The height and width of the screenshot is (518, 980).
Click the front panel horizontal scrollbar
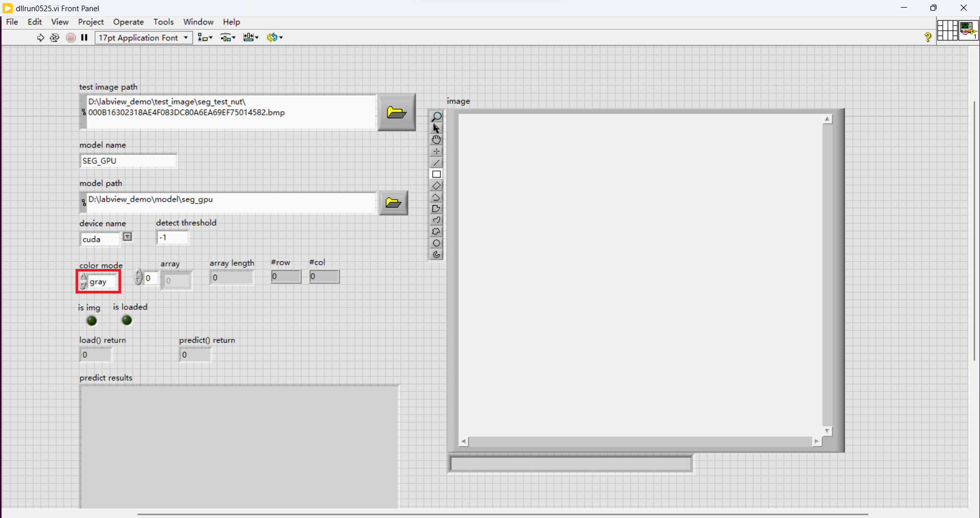click(x=503, y=514)
